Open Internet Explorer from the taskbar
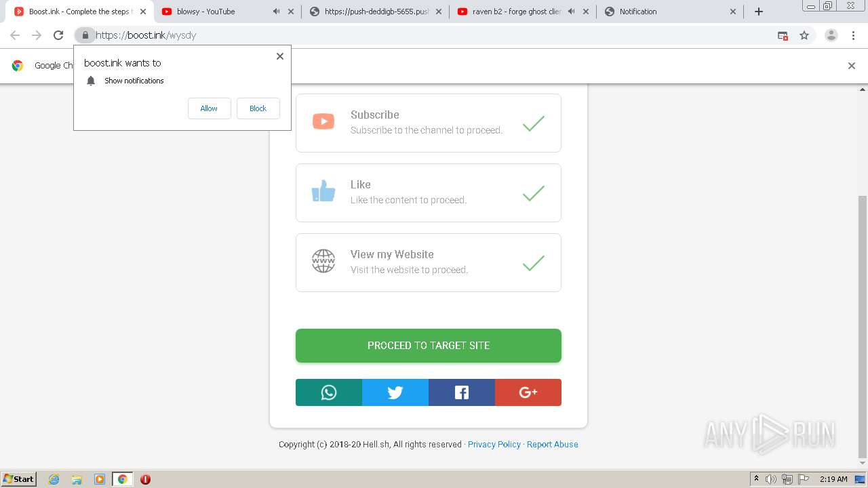This screenshot has width=868, height=488. click(x=54, y=479)
